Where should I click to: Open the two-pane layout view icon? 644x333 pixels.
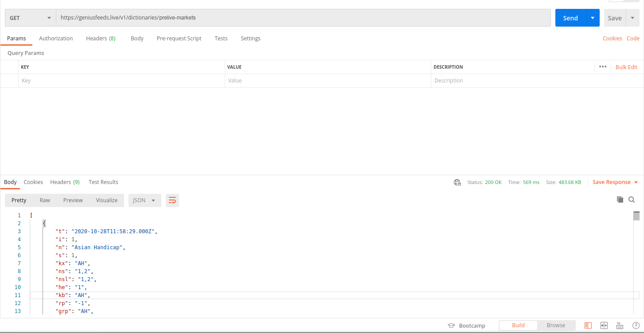pos(604,325)
